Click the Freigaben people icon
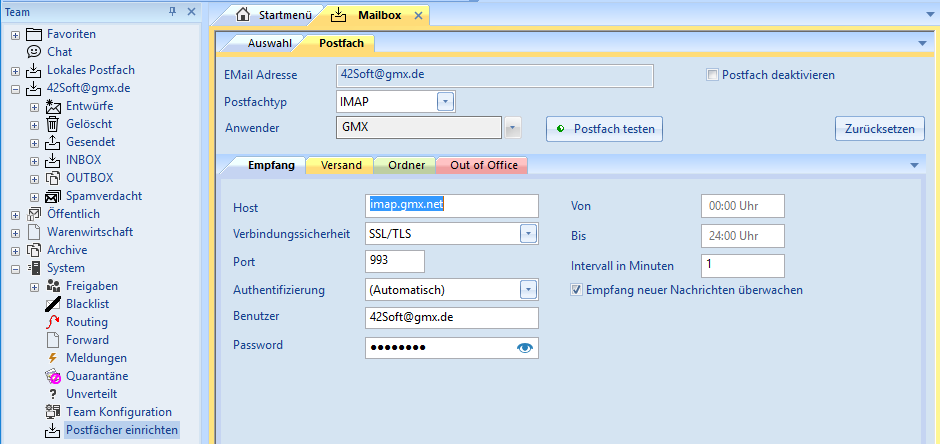This screenshot has width=940, height=444. click(x=53, y=286)
